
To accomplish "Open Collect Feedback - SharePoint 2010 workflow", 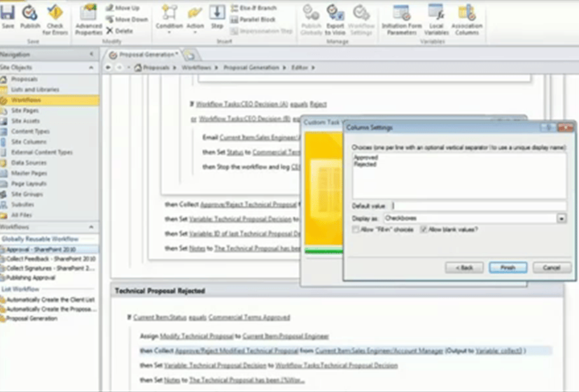I will [51, 259].
